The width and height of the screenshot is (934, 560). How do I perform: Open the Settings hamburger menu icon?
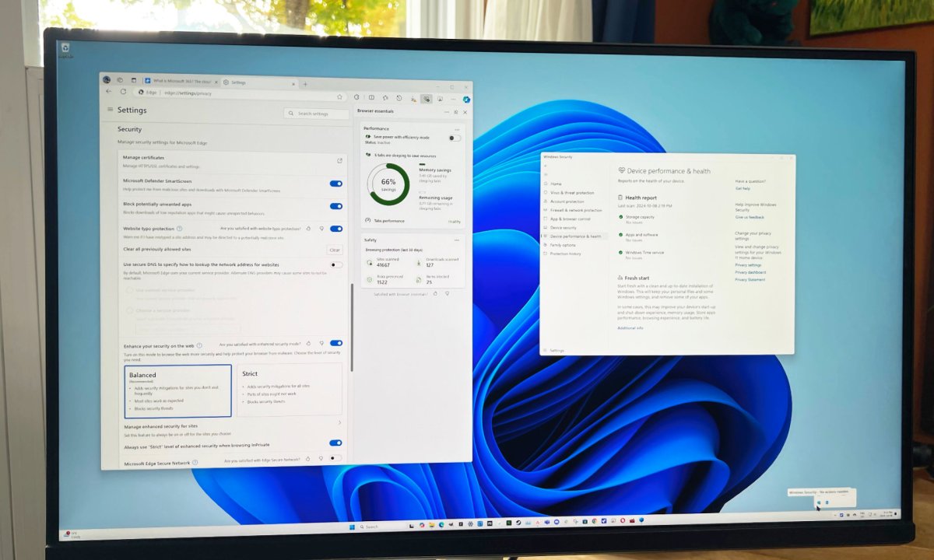[110, 110]
